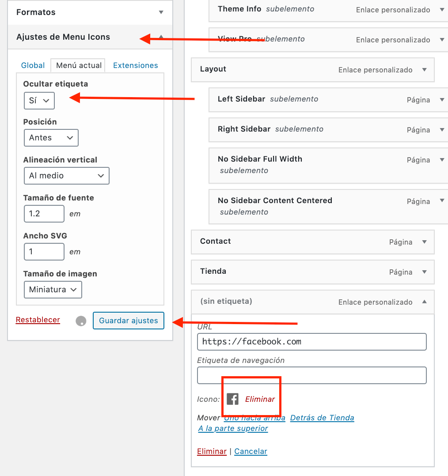Switch to the Extensiones tab
The width and height of the screenshot is (448, 476).
(136, 65)
